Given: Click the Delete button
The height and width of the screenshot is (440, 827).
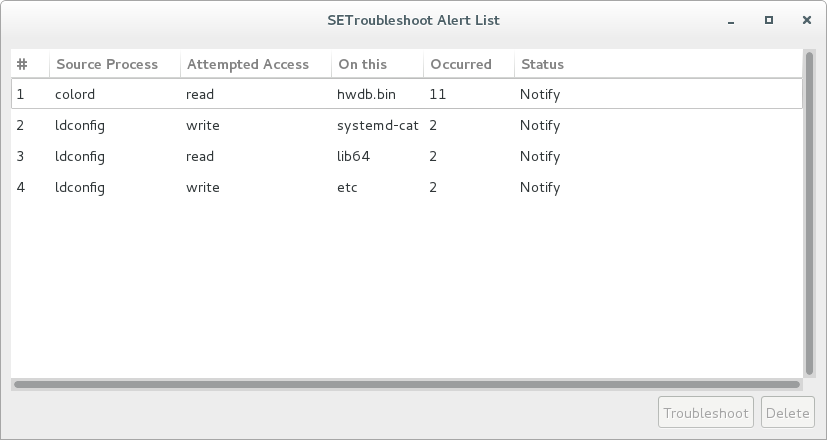Looking at the screenshot, I should click(787, 413).
